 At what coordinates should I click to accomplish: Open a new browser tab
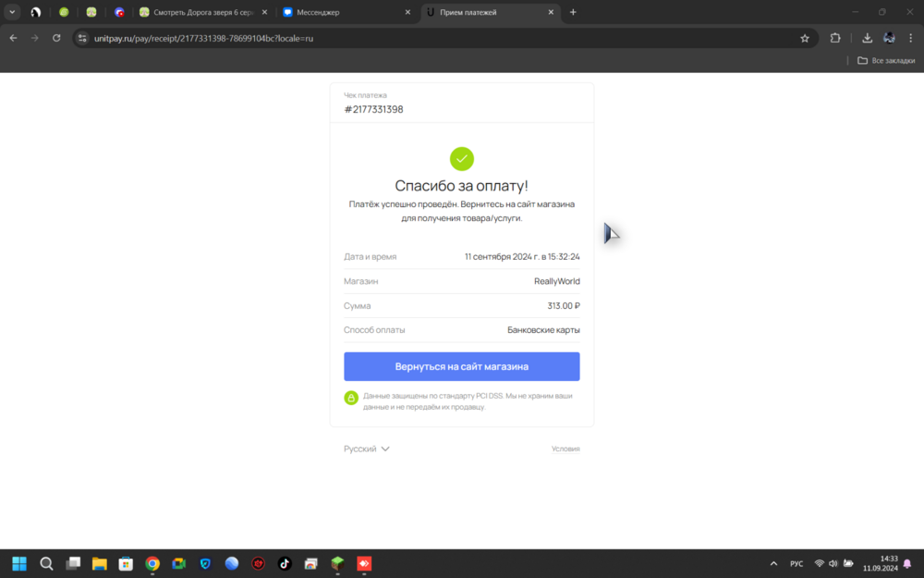pos(573,12)
